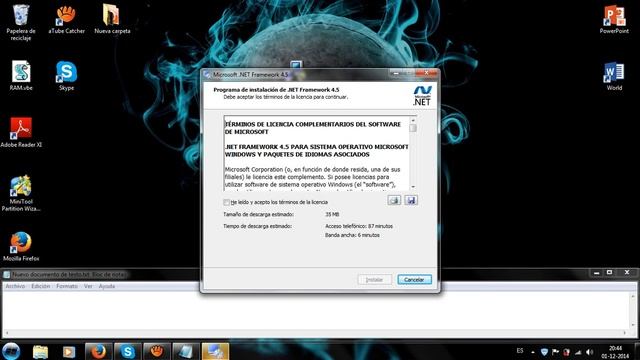Click the 'Banda ancha: 6 minutos' text
640x360 pixels.
352,235
